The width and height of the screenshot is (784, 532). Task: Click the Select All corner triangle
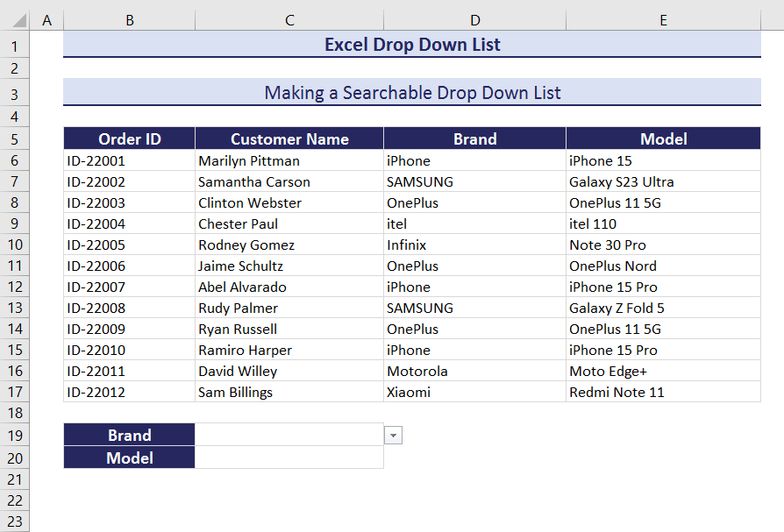[x=19, y=20]
